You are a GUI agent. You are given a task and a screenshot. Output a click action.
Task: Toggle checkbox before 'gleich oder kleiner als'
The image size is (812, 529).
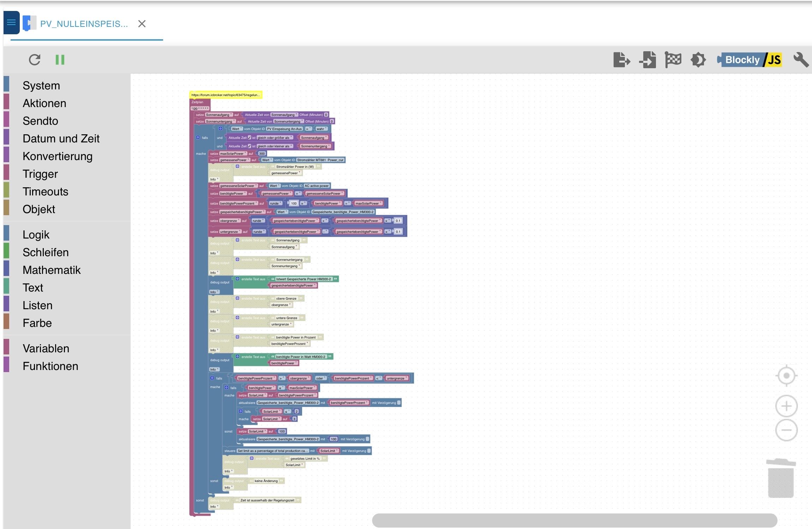(249, 146)
